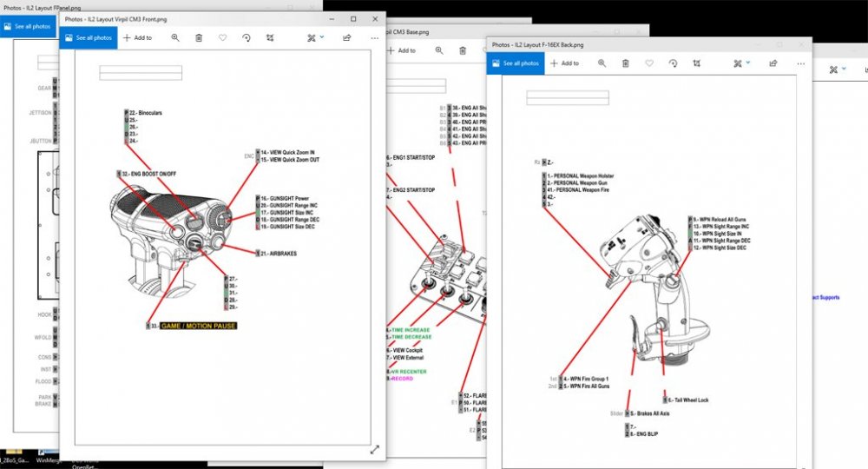Select the WinMerge desktop shortcut
868x469 pixels.
46,462
